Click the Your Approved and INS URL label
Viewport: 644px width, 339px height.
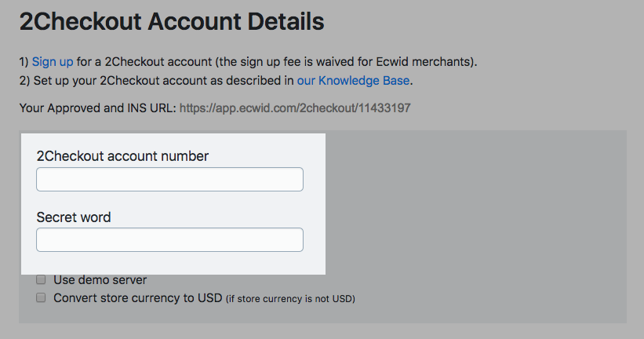coord(97,108)
